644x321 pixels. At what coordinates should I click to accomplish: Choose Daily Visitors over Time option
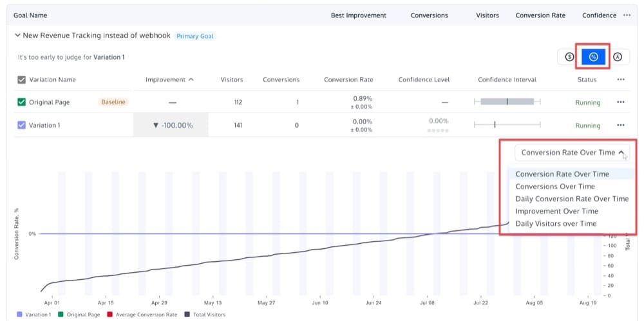coord(572,223)
